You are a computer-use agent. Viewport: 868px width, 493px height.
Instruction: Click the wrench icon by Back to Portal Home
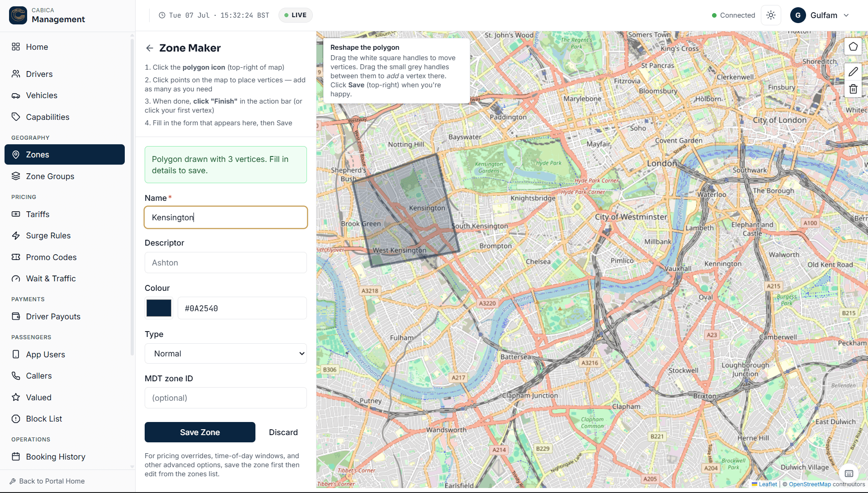click(x=13, y=481)
